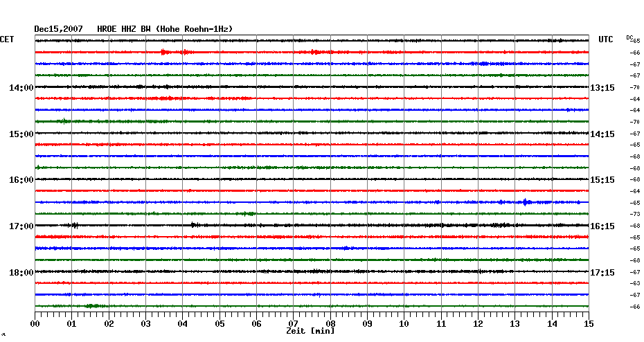This screenshot has height=342, width=644.
Task: Click minute 09 on the time axis
Action: pyautogui.click(x=367, y=323)
